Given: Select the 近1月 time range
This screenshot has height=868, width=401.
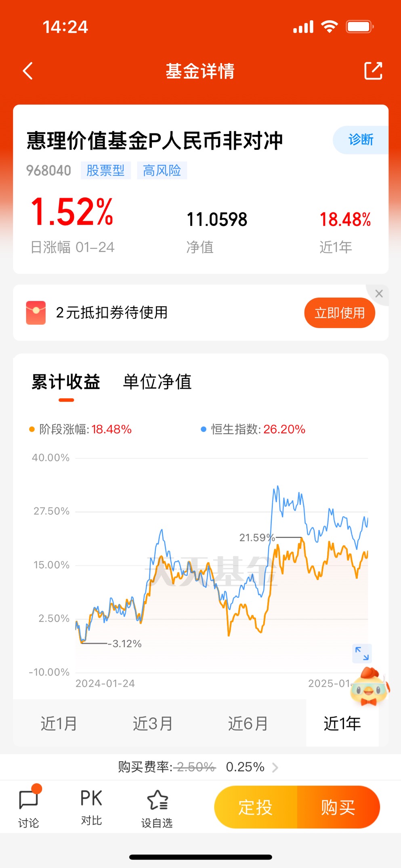Looking at the screenshot, I should tap(59, 723).
